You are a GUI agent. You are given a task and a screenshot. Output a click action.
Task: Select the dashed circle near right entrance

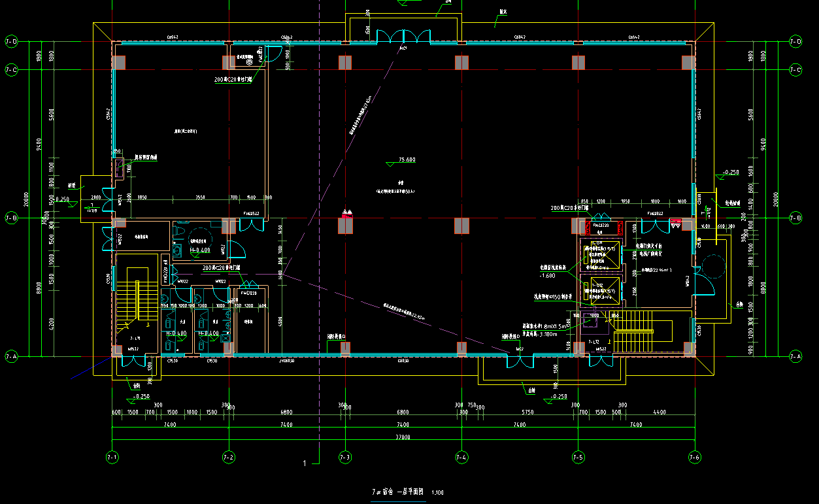(712, 266)
